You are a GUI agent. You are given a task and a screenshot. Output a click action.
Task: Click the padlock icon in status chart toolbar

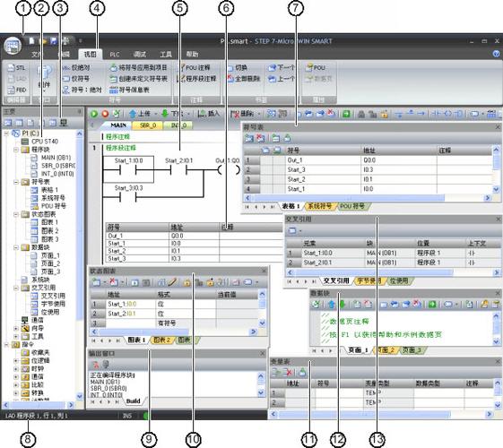pyautogui.click(x=186, y=282)
